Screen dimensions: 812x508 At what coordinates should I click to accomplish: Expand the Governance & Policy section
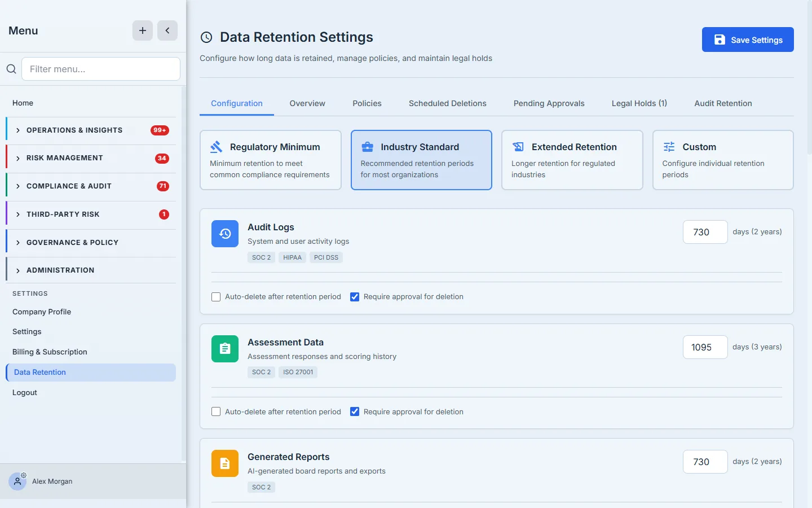click(x=91, y=243)
